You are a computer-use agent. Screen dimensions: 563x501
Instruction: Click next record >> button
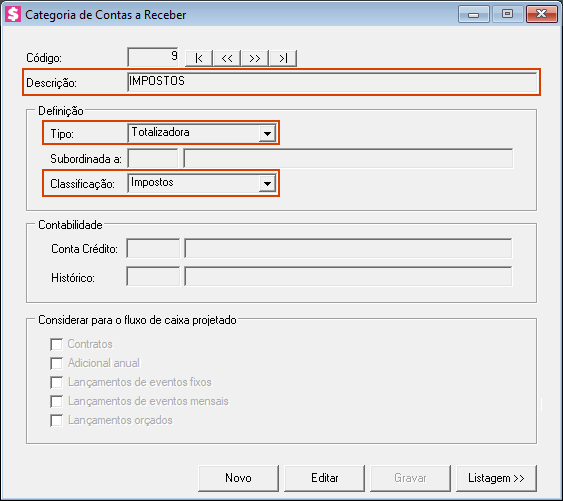point(255,58)
